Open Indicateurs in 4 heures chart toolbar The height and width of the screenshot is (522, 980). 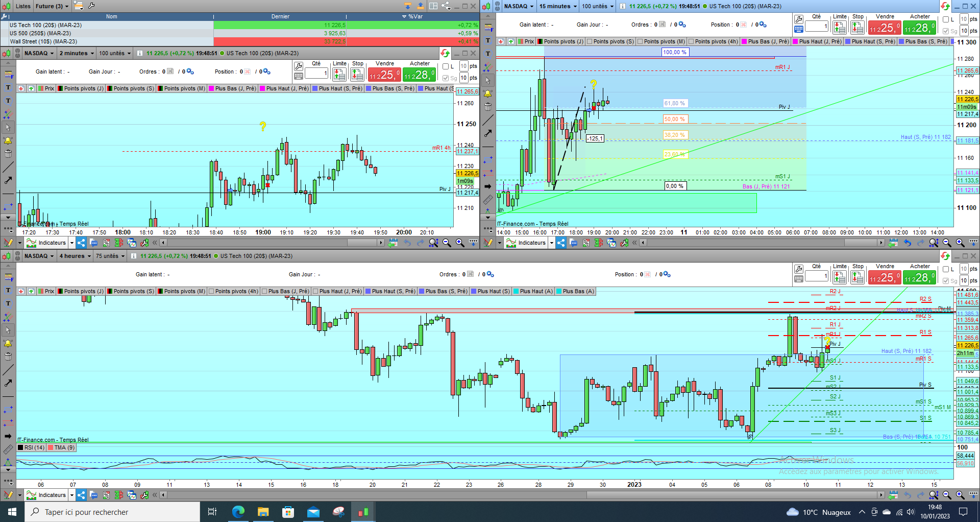click(46, 495)
